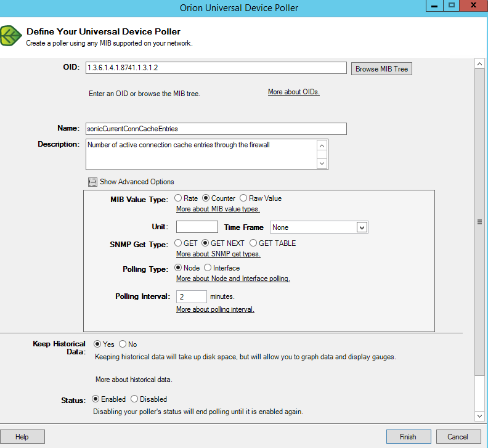Open More about MIB value types link
Screen dimensions: 488x448
click(218, 209)
